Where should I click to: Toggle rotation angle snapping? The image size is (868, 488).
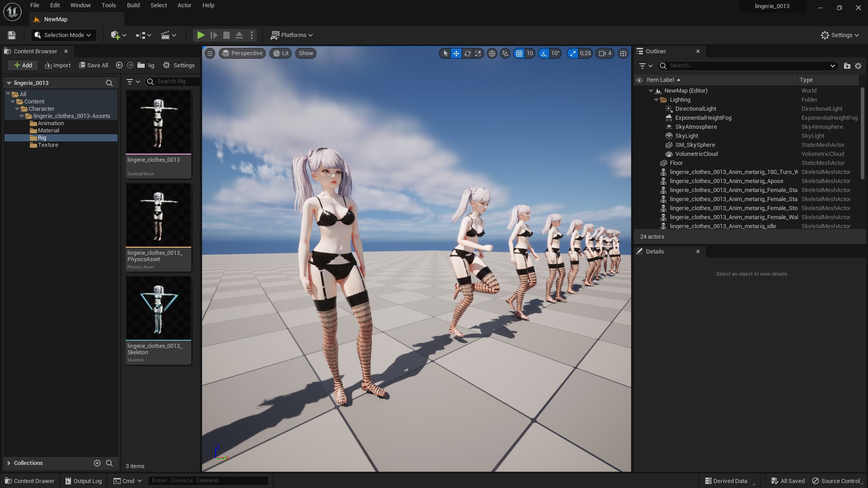pyautogui.click(x=544, y=53)
